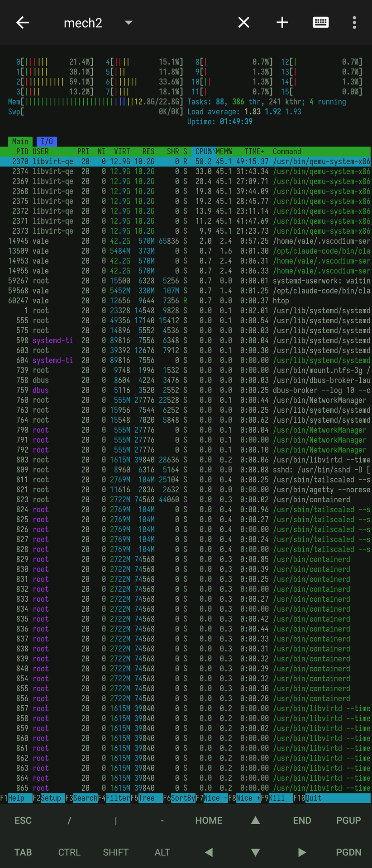This screenshot has height=868, width=372.
Task: Toggle the CTRL modifier key
Action: [x=70, y=852]
